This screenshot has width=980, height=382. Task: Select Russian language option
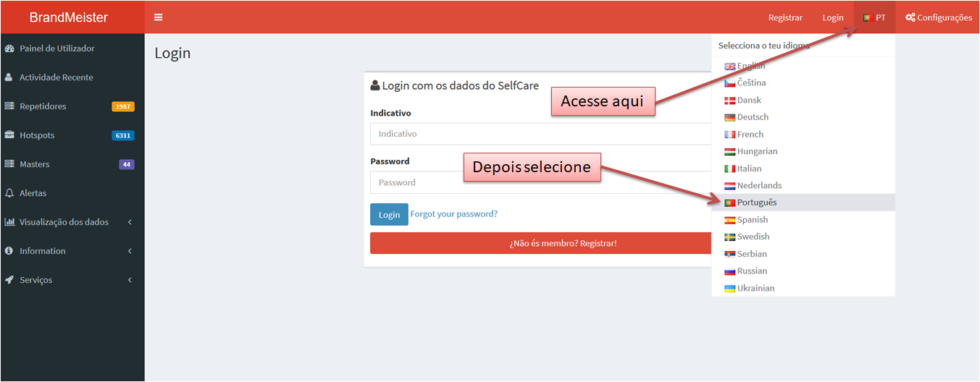(x=803, y=271)
